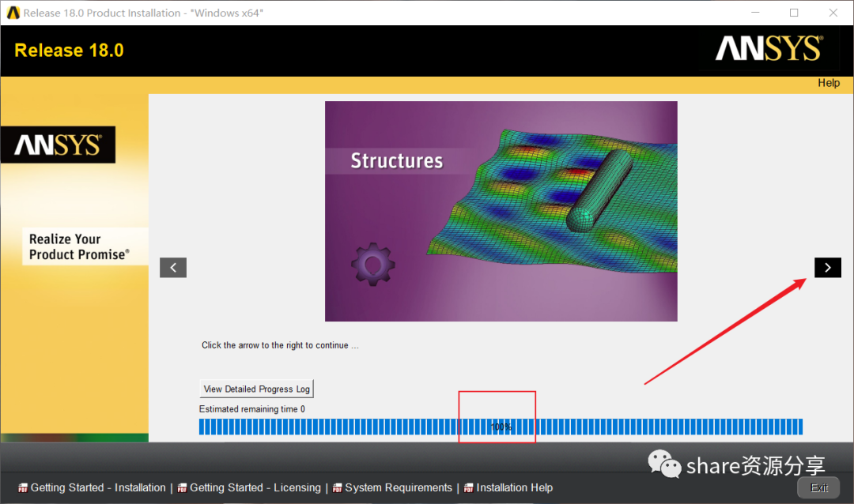Click the ANSYS icon in the title bar
Screen dimensions: 854x504
[13, 13]
